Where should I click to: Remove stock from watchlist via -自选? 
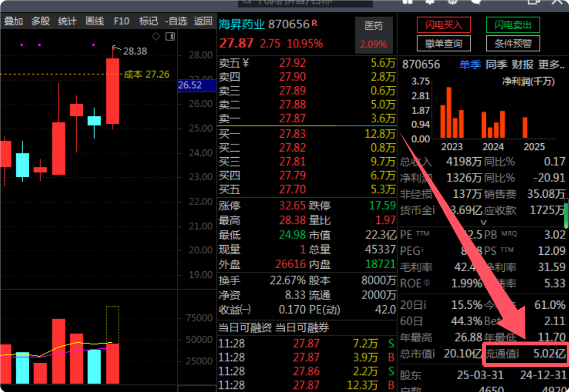(176, 22)
